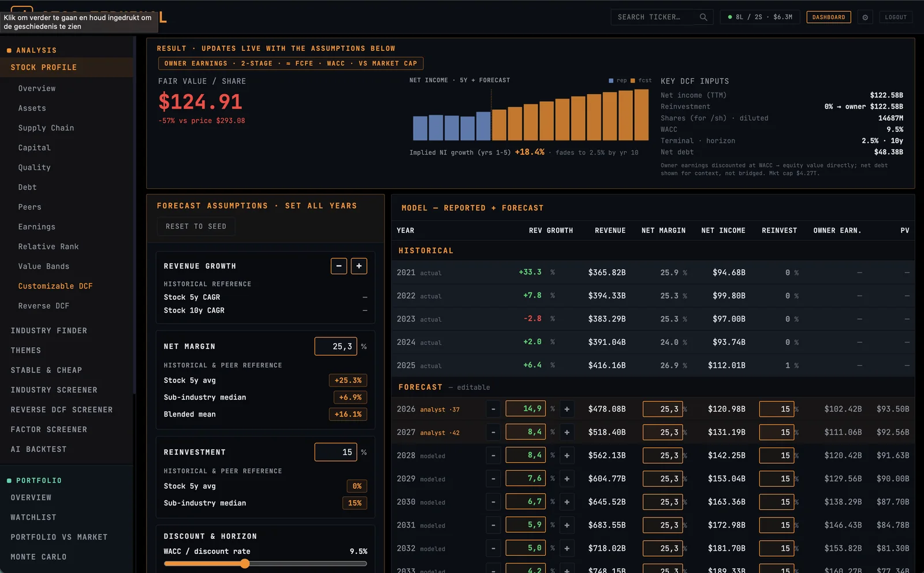Click plus stepper in 2029 forecast row
The image size is (924, 573).
pos(567,478)
